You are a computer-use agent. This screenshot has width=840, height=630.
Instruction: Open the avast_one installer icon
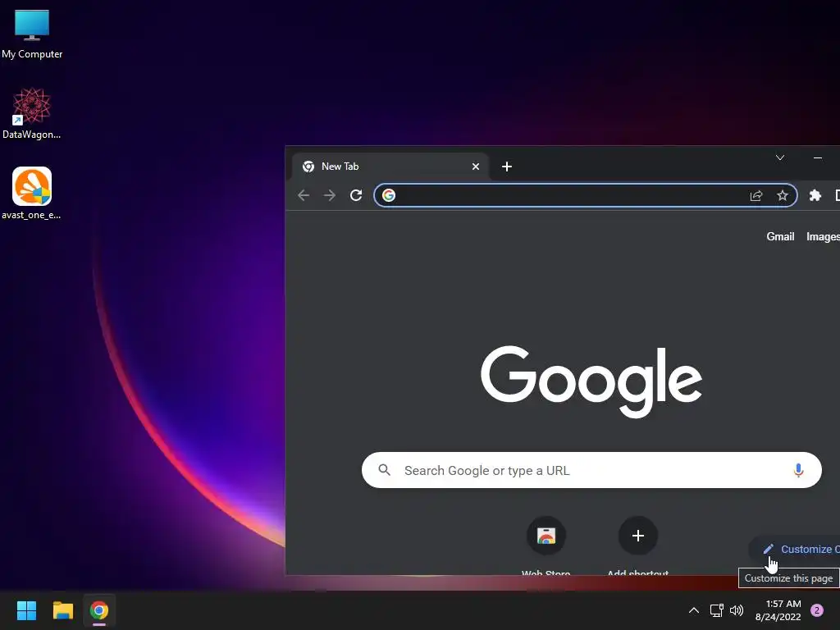pos(32,194)
